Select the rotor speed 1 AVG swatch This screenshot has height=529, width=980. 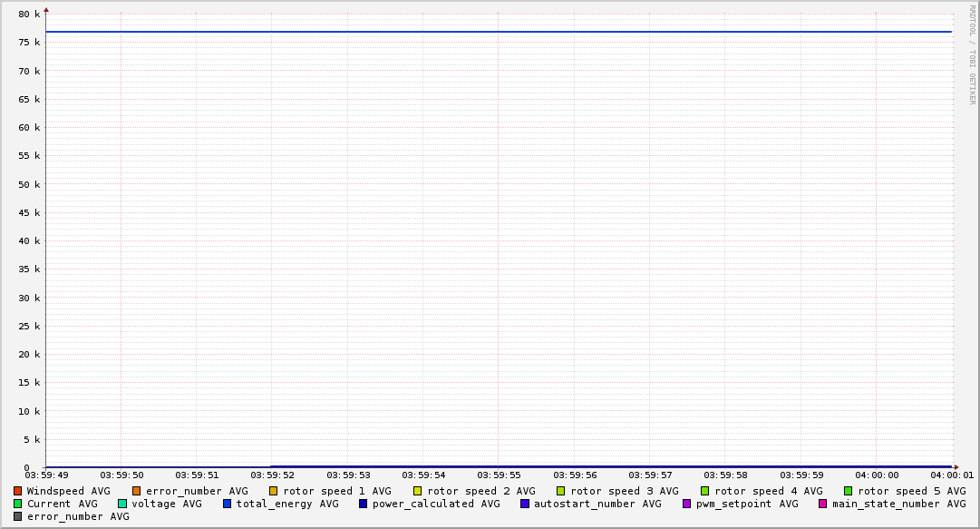coord(274,491)
